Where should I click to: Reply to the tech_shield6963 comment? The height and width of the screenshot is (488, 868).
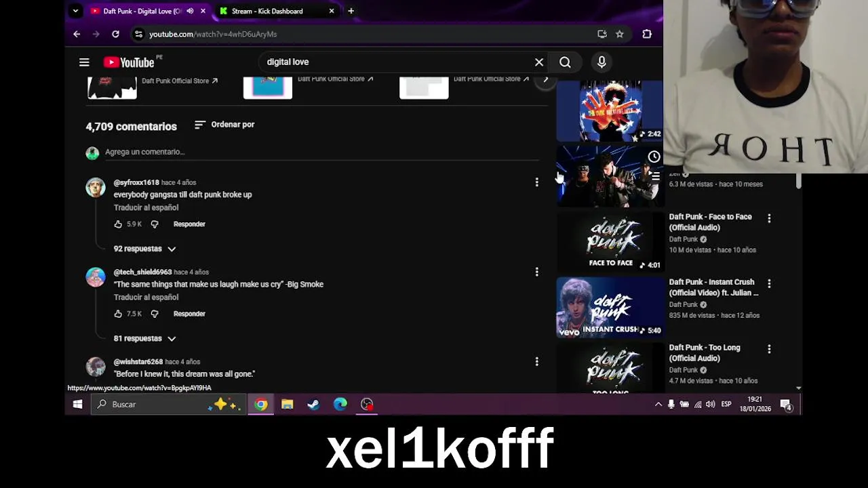pos(189,314)
